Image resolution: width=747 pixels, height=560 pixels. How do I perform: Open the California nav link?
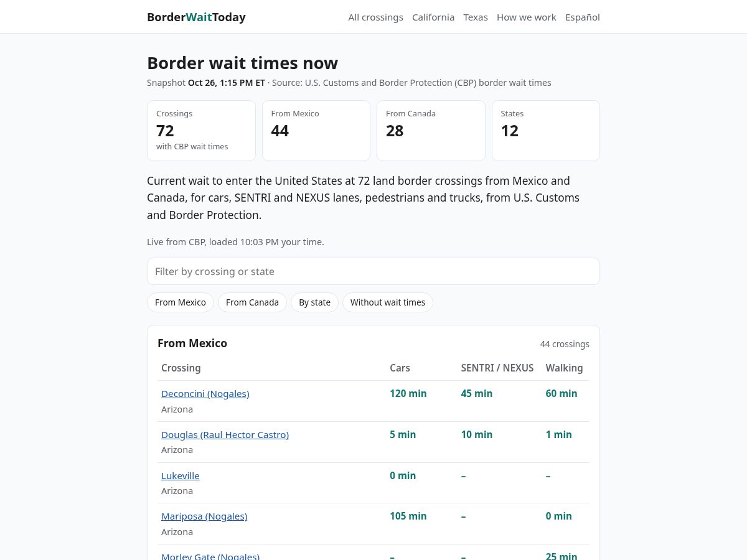(x=433, y=17)
